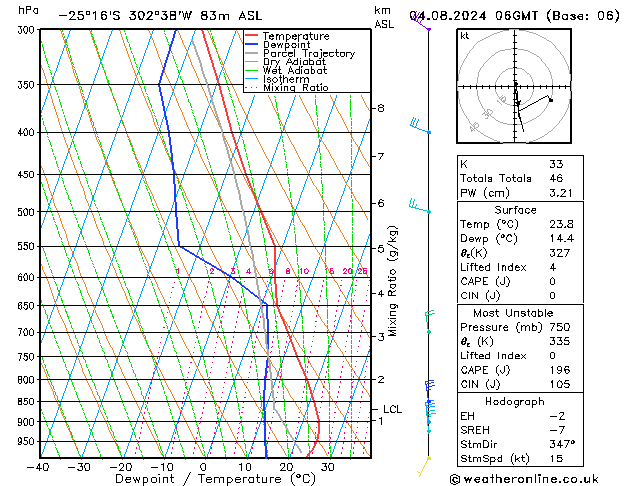Click the StmDir value 347°
The height and width of the screenshot is (486, 629).
tap(562, 444)
